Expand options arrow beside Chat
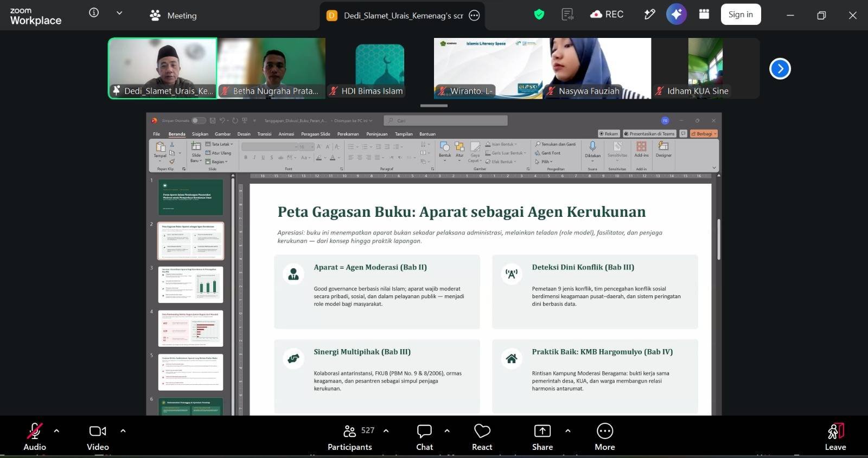 (x=447, y=431)
